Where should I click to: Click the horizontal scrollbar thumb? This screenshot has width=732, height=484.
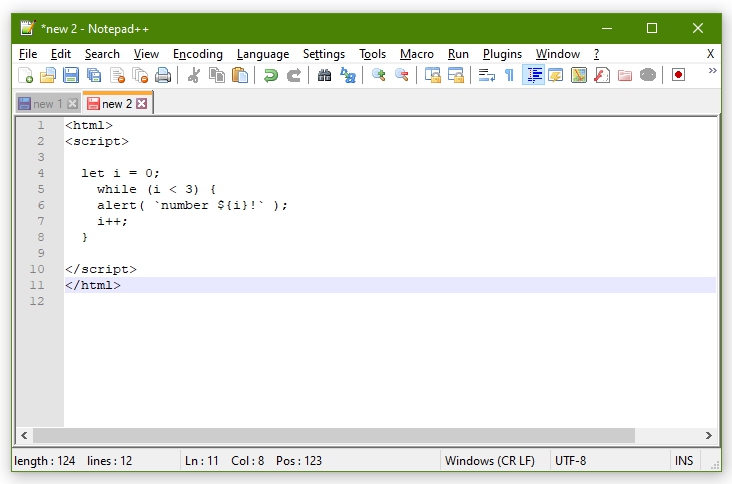(334, 435)
